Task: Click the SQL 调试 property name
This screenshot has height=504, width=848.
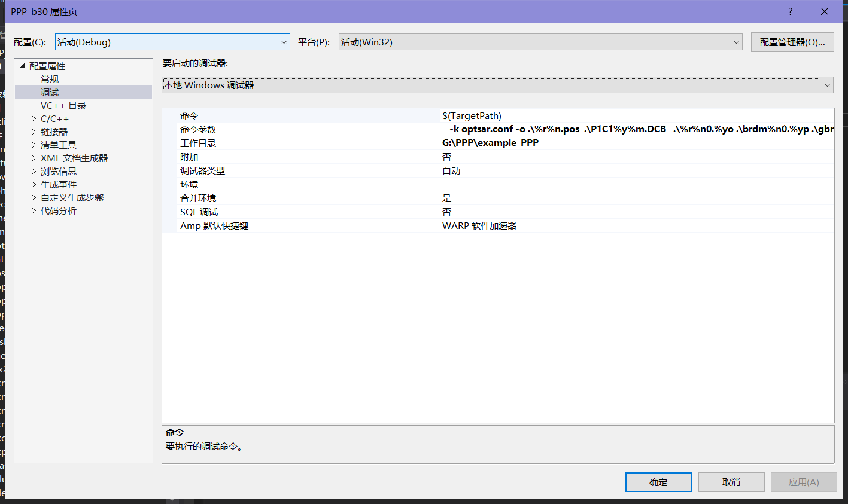Action: pyautogui.click(x=199, y=212)
